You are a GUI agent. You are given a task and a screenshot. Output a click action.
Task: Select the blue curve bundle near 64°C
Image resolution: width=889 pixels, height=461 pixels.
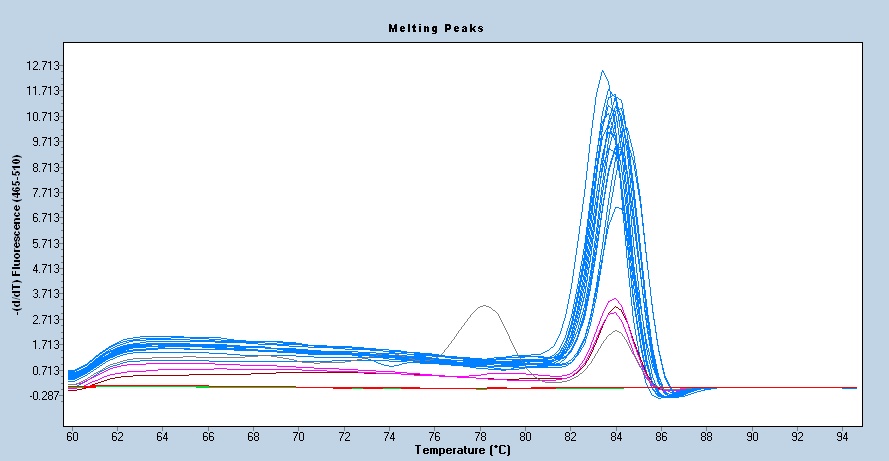coord(163,345)
